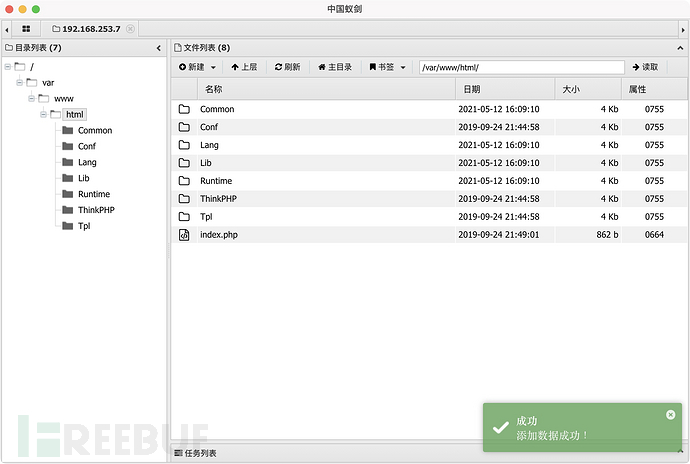This screenshot has width=690, height=464.
Task: Click the 0664 permission cell
Action: click(654, 235)
